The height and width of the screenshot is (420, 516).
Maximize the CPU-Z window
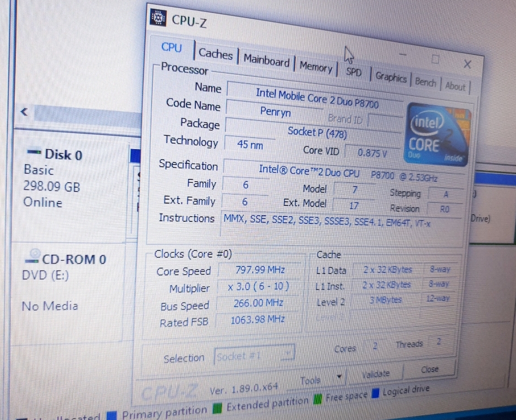(435, 59)
